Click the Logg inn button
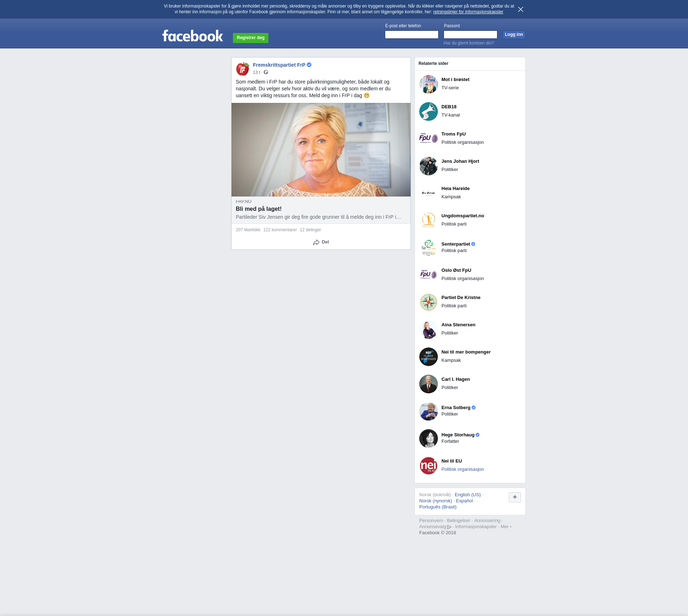 click(514, 34)
